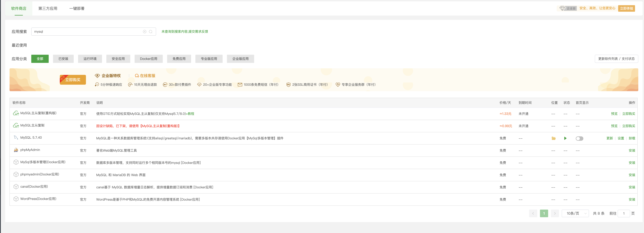Viewport: 644px width, 233px height.
Task: Install WordPress(Docker应用)
Action: point(632,200)
